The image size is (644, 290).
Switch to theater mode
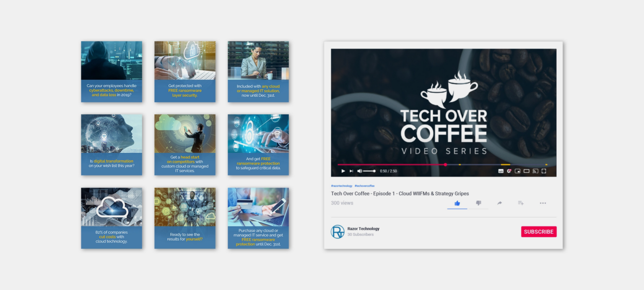click(526, 171)
